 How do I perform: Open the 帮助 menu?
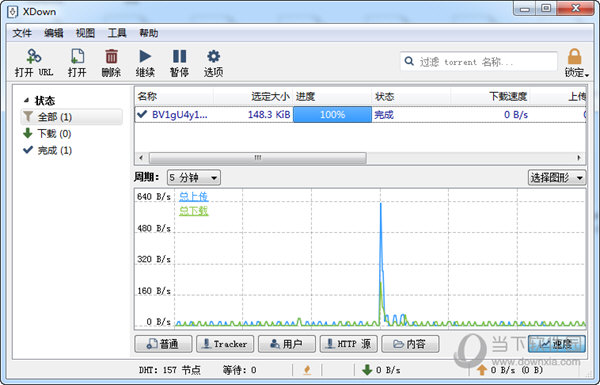148,33
